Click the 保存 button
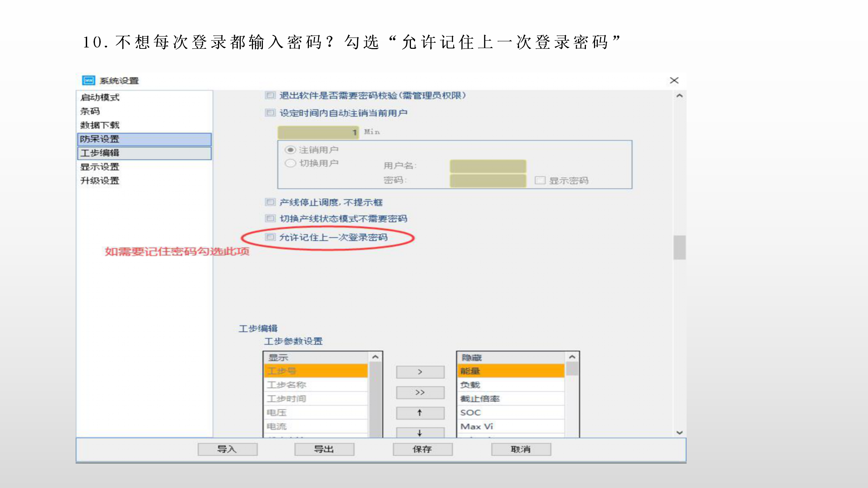868x488 pixels. (423, 449)
